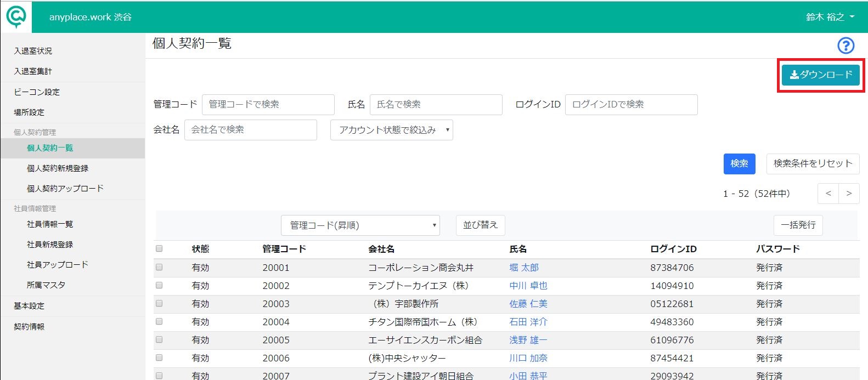The height and width of the screenshot is (380, 868).
Task: Click the anyplace.work logo icon
Action: 16,17
